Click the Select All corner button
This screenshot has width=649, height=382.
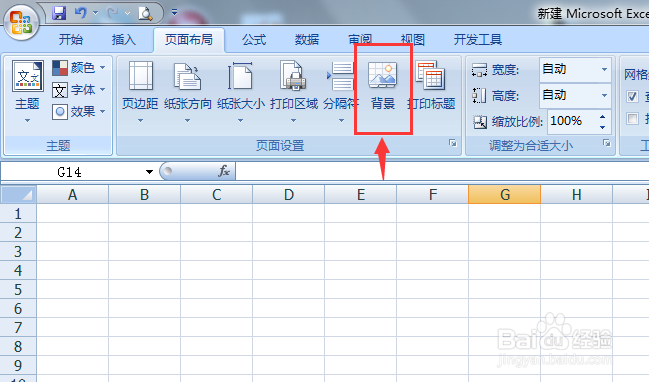[x=19, y=195]
